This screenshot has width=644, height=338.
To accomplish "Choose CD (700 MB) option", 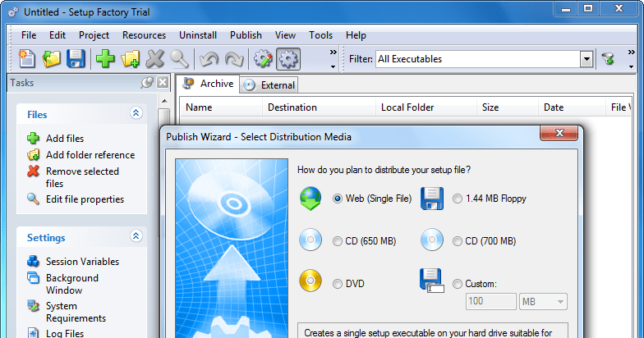I will tap(457, 241).
